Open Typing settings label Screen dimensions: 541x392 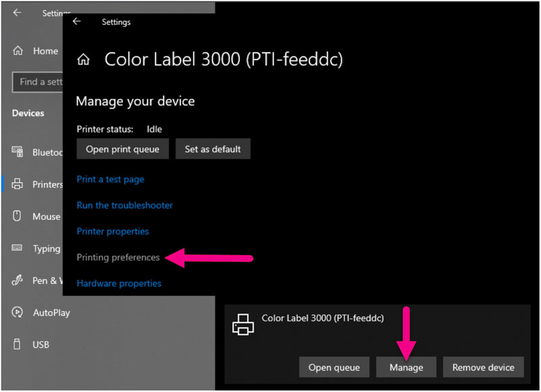(x=47, y=249)
